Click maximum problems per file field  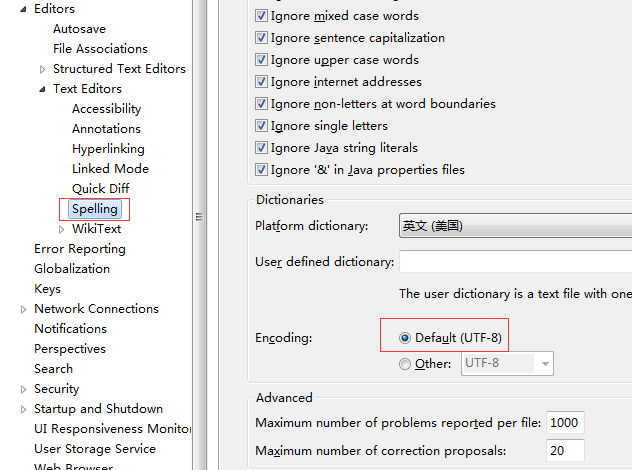tap(565, 422)
